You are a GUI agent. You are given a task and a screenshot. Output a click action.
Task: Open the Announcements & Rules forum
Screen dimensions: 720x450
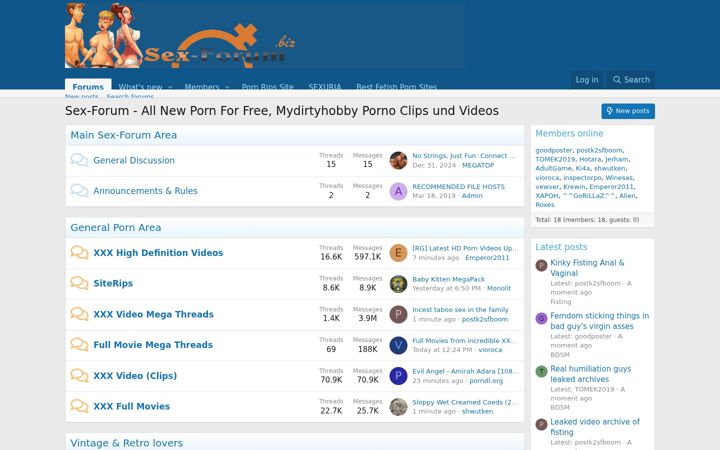(x=145, y=191)
